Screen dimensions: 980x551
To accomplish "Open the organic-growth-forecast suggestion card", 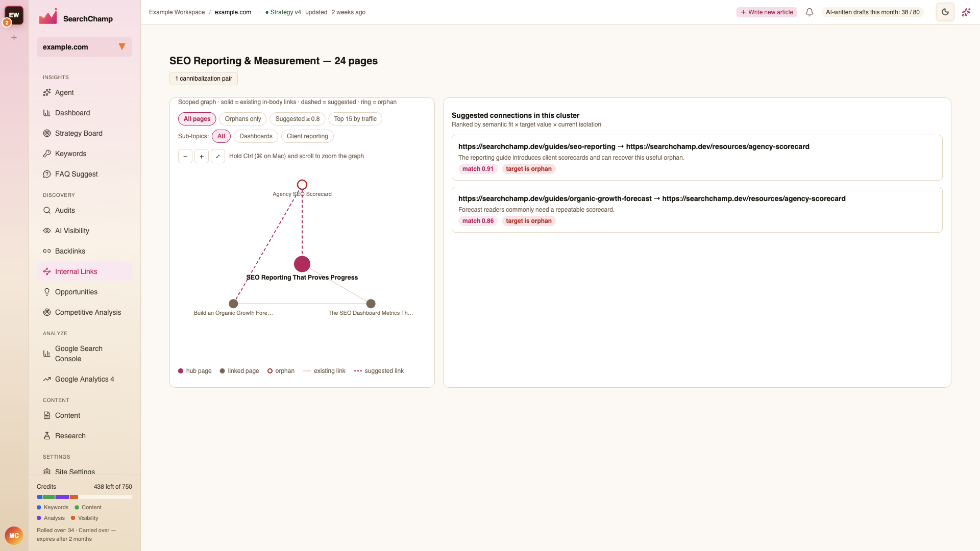I will tap(697, 210).
